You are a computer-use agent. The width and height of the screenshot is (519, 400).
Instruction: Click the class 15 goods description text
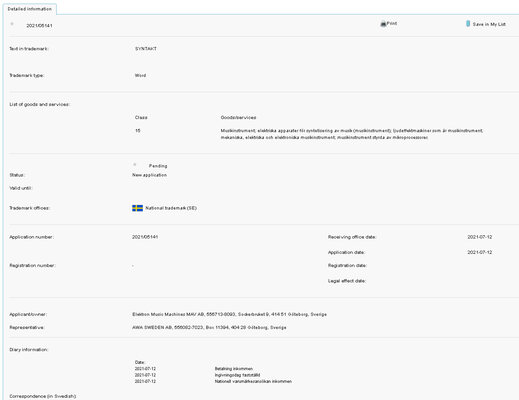[352, 134]
